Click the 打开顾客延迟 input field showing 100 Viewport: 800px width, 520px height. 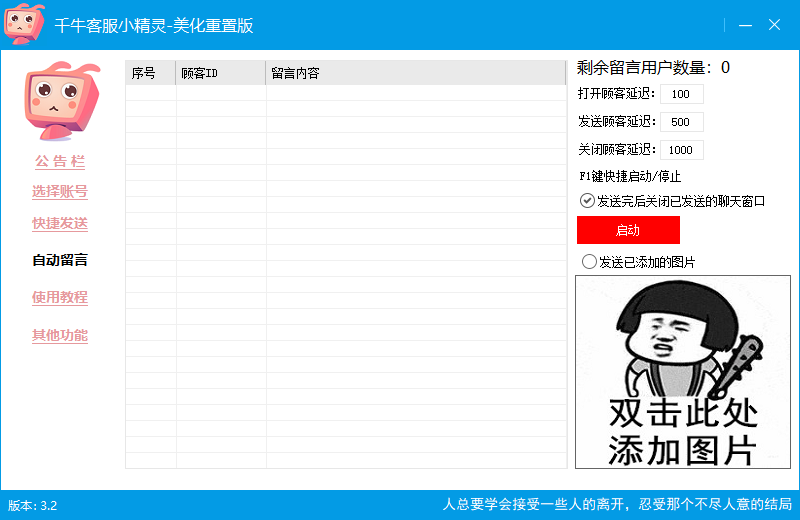click(x=682, y=94)
